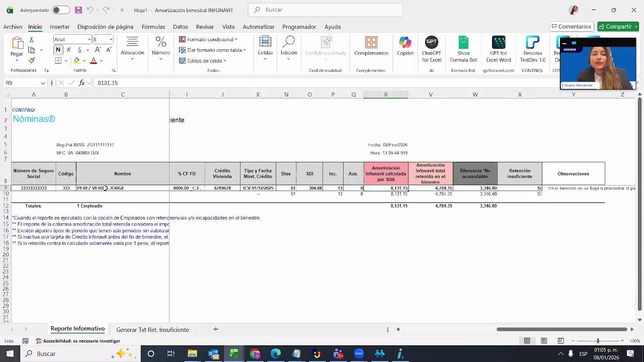Click the Windows Start button
The height and width of the screenshot is (362, 644).
[x=10, y=354]
